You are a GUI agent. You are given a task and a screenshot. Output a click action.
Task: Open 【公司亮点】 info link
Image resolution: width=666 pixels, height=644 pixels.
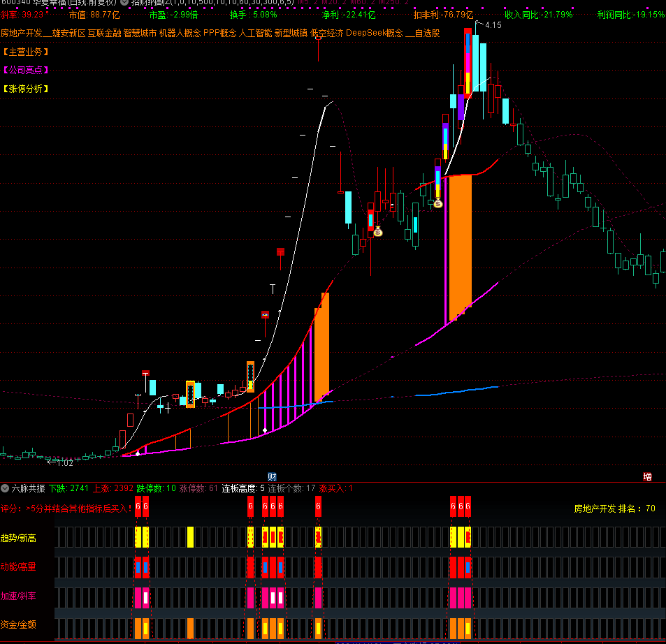(x=25, y=70)
